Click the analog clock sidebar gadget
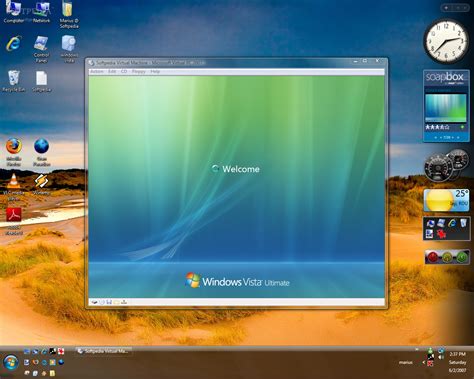Image resolution: width=474 pixels, height=379 pixels. point(446,41)
